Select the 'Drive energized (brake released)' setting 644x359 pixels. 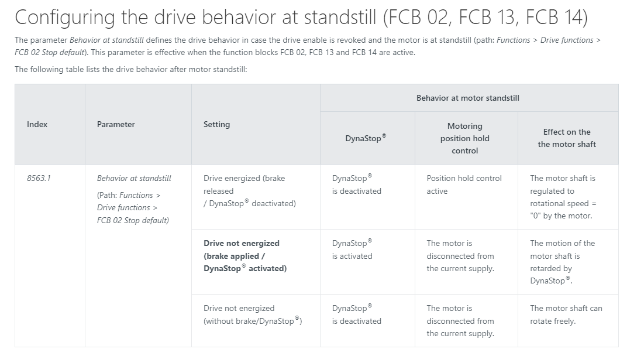tap(249, 191)
